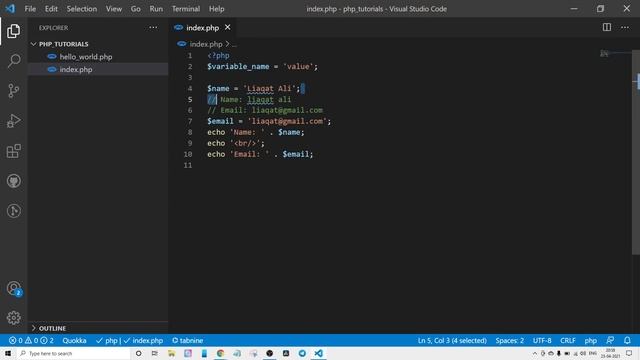The height and width of the screenshot is (360, 640).
Task: Open the Accounts menu icon
Action: pos(13,288)
